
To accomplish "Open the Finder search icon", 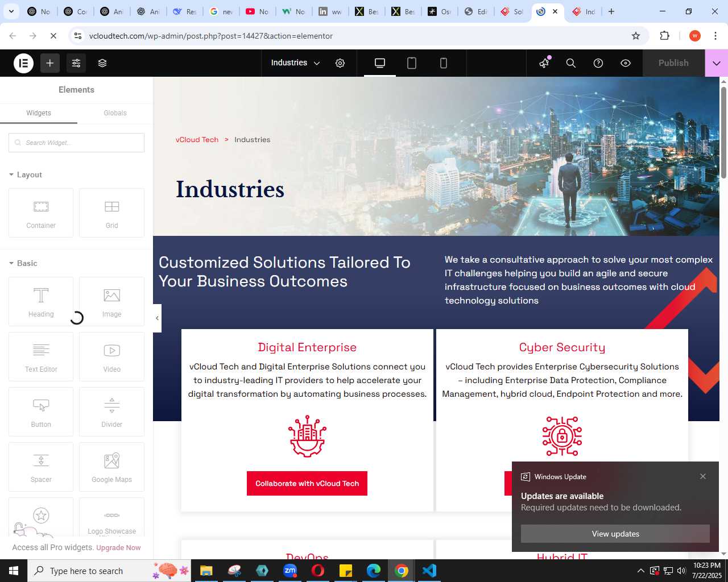I will coord(571,63).
